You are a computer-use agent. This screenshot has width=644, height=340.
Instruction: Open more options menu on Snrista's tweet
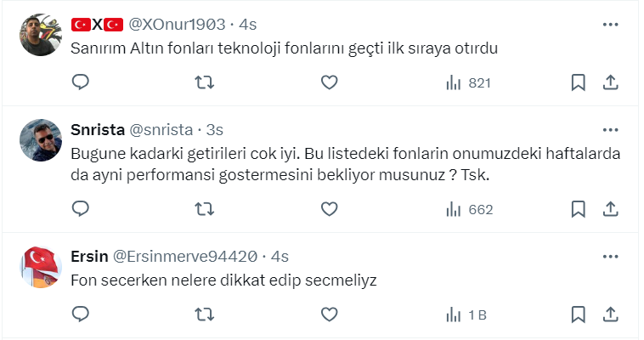(610, 130)
